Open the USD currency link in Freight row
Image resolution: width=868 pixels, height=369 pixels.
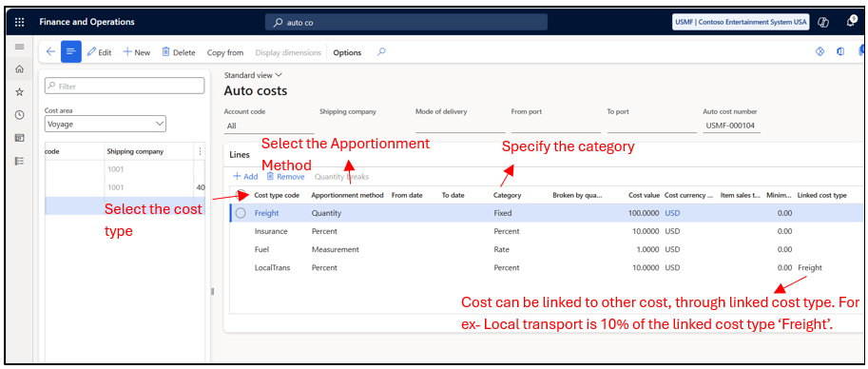click(x=672, y=213)
